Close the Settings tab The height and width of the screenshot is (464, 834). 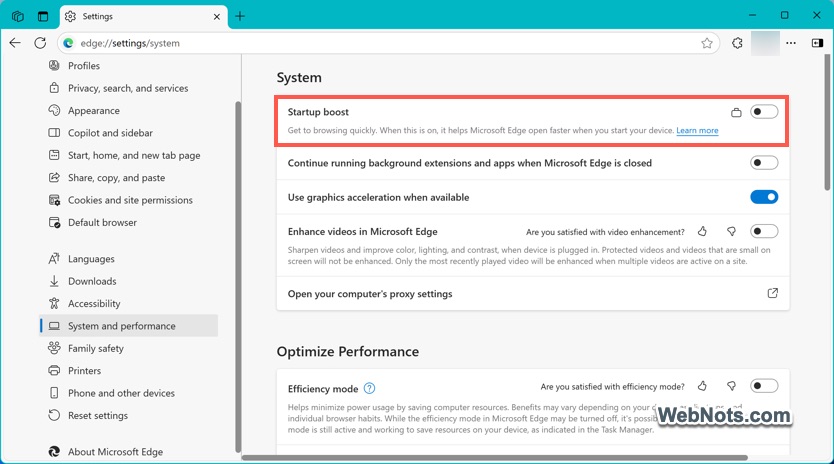[x=216, y=16]
